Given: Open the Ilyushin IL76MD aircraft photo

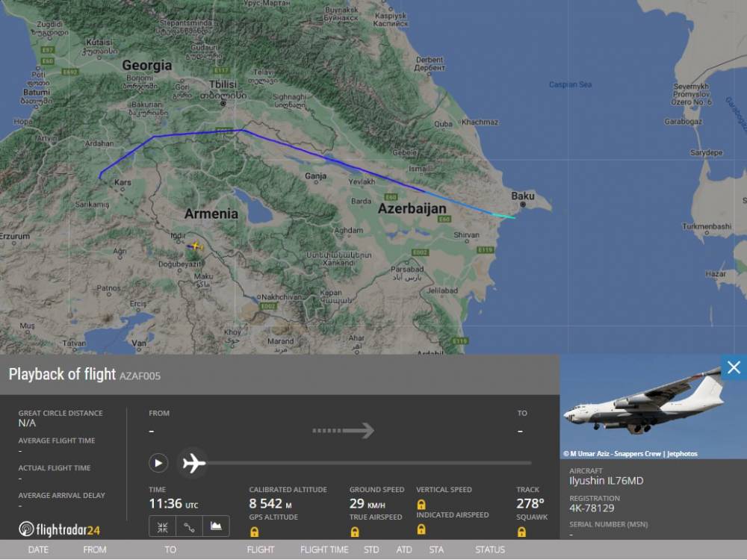Looking at the screenshot, I should [653, 407].
